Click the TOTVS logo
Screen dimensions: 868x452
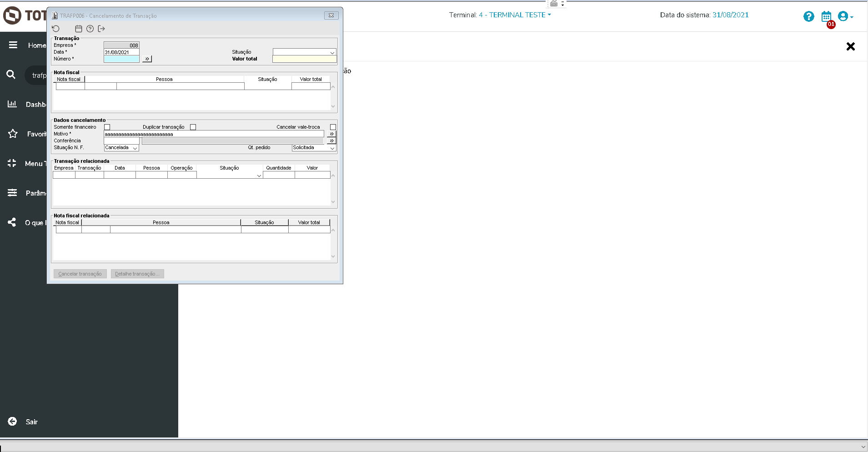coord(24,15)
